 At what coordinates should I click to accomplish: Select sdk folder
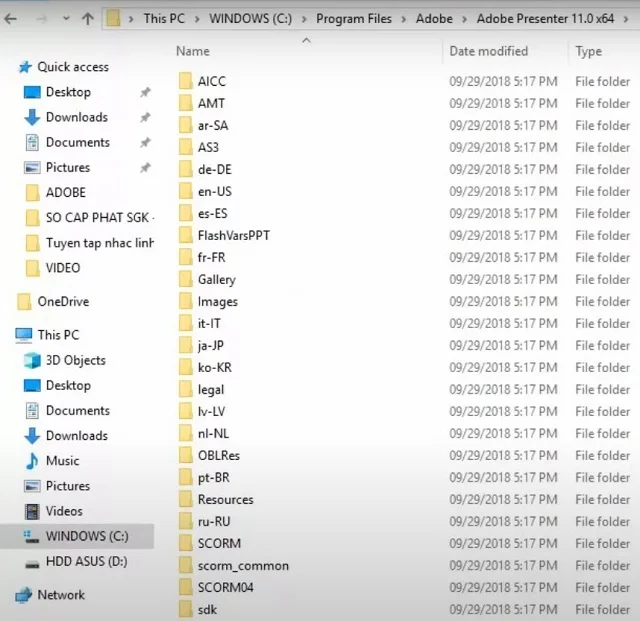coord(198,610)
